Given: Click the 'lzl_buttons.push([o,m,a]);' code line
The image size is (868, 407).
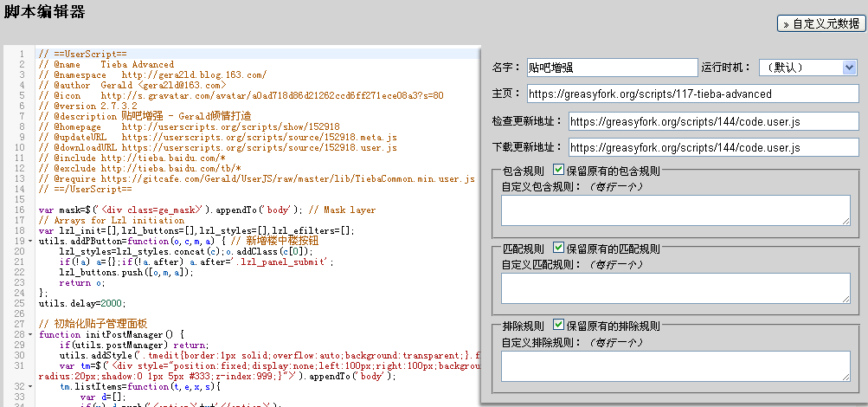Looking at the screenshot, I should 126,273.
